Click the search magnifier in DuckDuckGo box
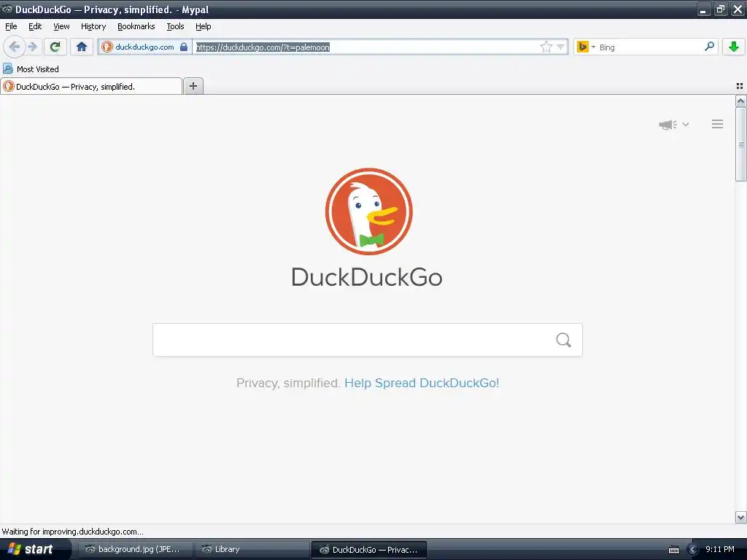 [564, 340]
